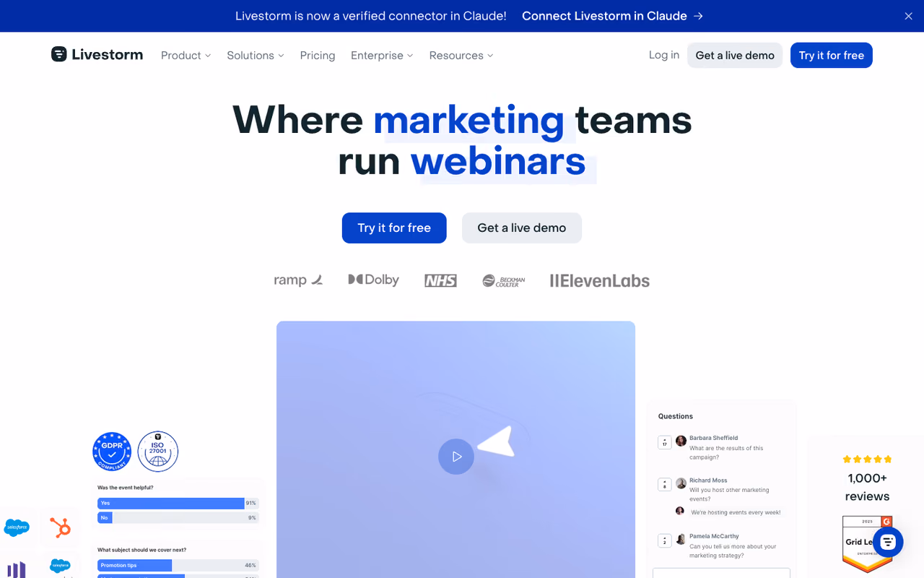Play the product video
This screenshot has height=578, width=924.
[x=456, y=457]
